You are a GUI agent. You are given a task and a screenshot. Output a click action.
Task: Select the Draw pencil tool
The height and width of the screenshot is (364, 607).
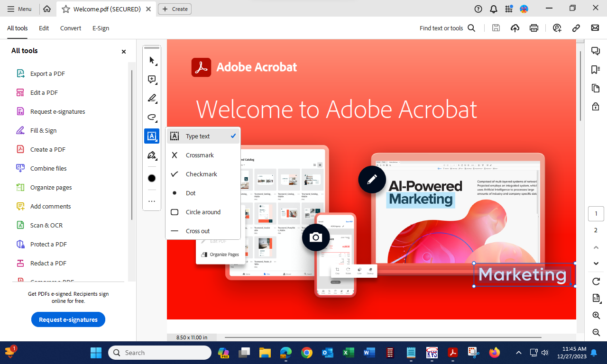coord(152,98)
